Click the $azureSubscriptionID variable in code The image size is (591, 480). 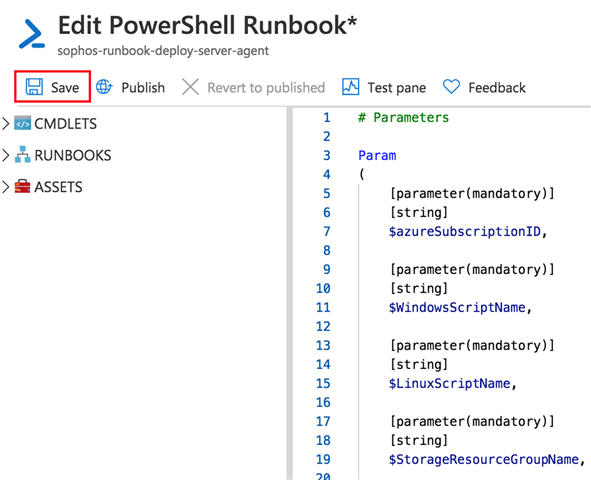point(465,231)
